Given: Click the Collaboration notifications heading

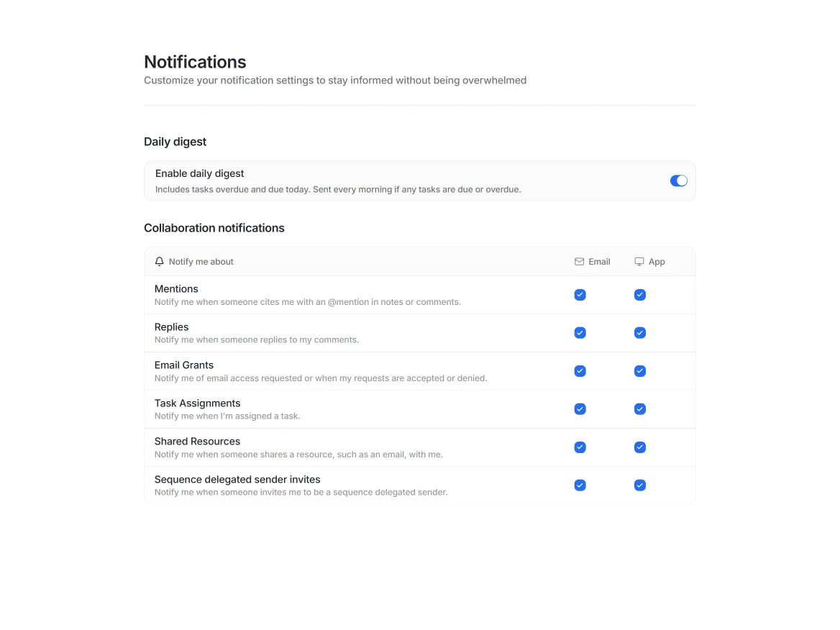Looking at the screenshot, I should (214, 228).
